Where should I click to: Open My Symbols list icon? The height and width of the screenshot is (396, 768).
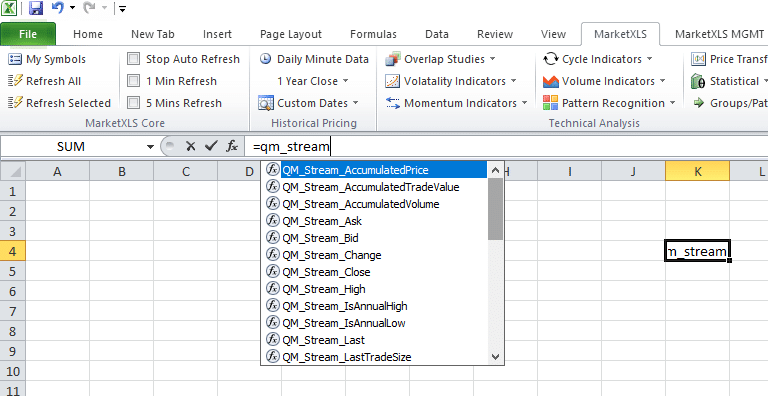pos(15,59)
